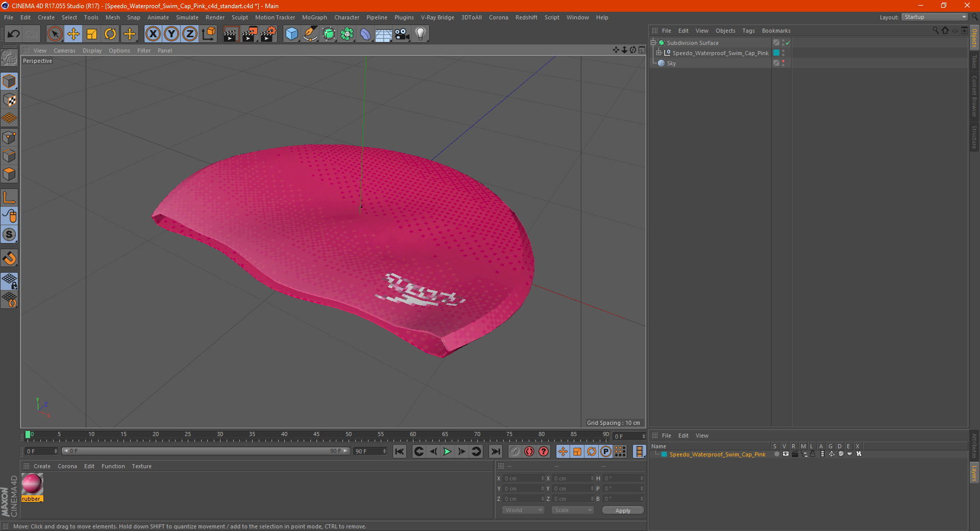Open Objects panel Tags menu
The width and height of the screenshot is (980, 531).
(x=748, y=31)
